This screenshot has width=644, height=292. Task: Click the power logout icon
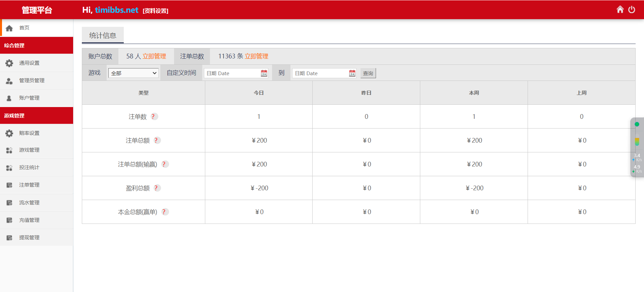click(632, 9)
